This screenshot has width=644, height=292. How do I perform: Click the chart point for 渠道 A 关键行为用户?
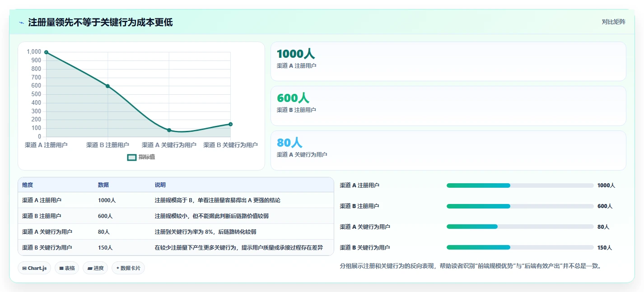(169, 130)
